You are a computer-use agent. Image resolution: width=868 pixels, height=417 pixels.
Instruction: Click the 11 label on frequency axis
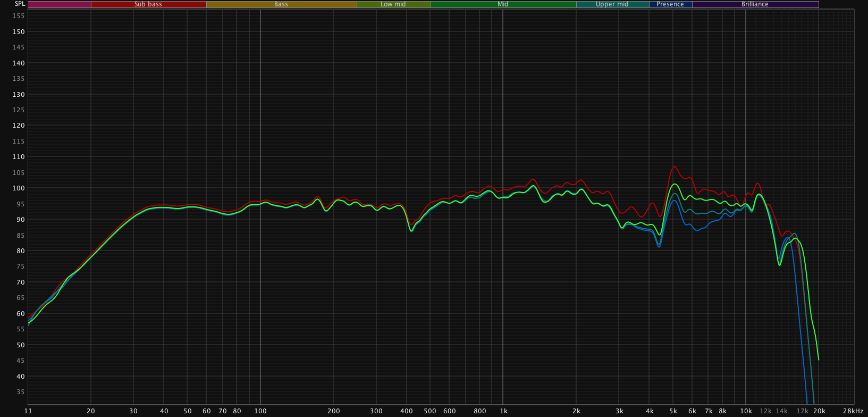point(28,411)
